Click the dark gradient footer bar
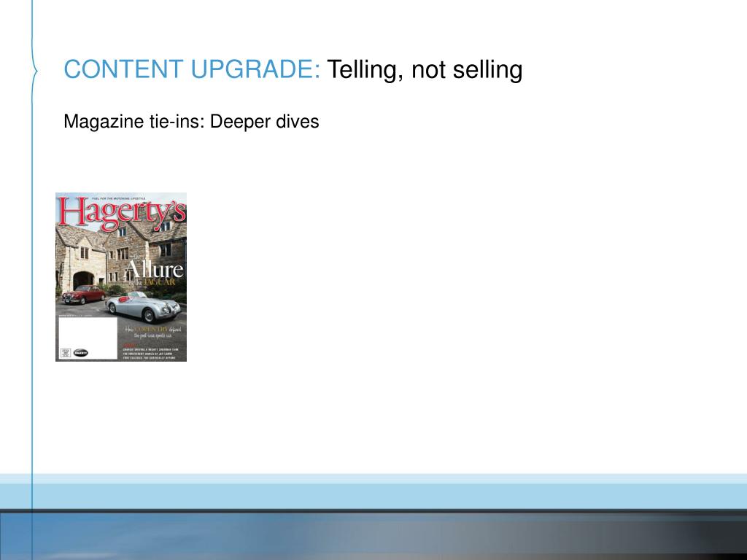 [x=373, y=534]
